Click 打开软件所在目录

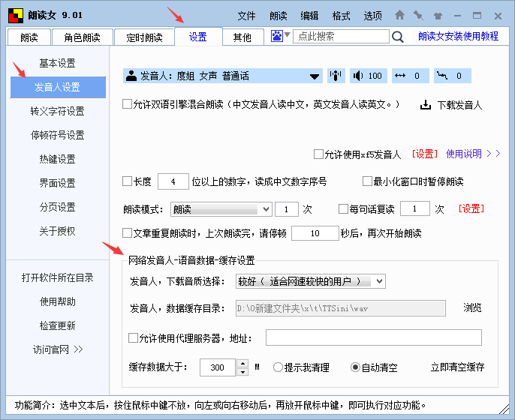click(x=58, y=277)
